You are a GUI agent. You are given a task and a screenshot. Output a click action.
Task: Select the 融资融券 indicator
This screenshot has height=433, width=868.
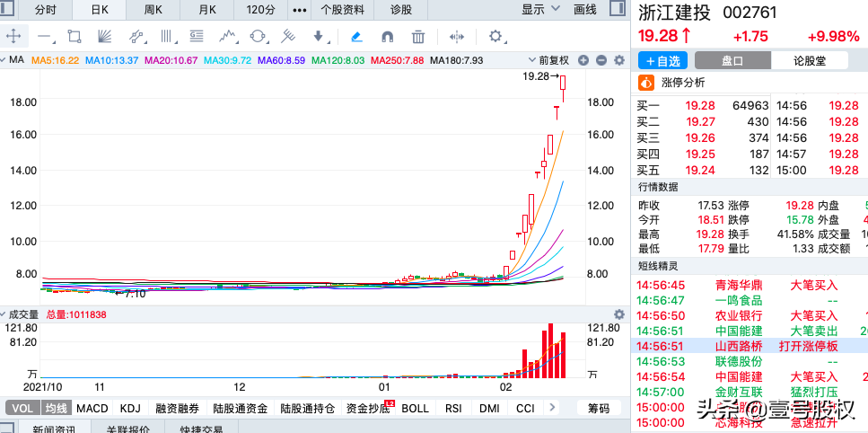point(177,409)
